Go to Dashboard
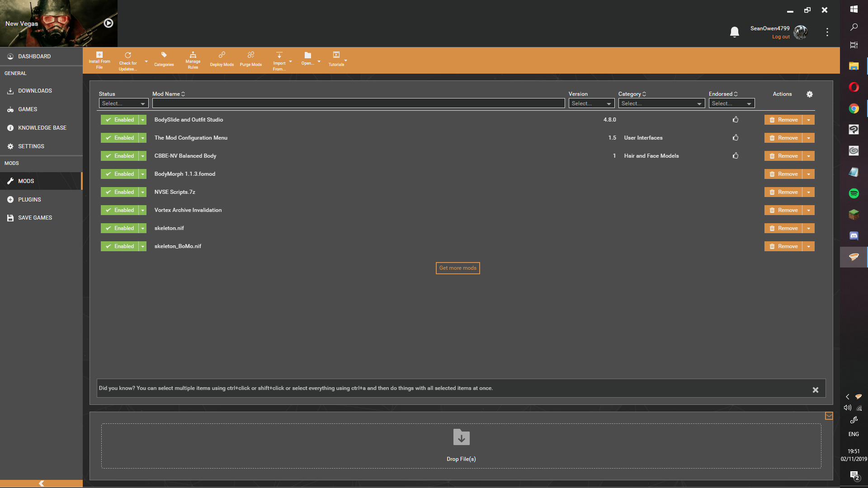The image size is (868, 488). coord(41,56)
